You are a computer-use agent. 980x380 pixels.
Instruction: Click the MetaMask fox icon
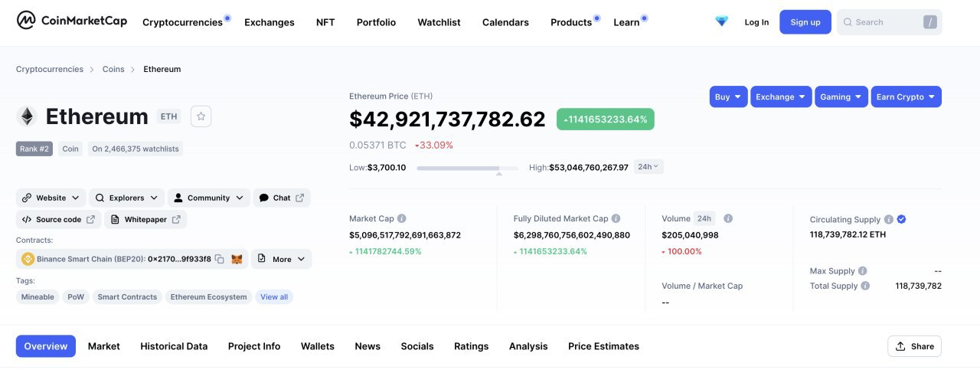tap(237, 260)
